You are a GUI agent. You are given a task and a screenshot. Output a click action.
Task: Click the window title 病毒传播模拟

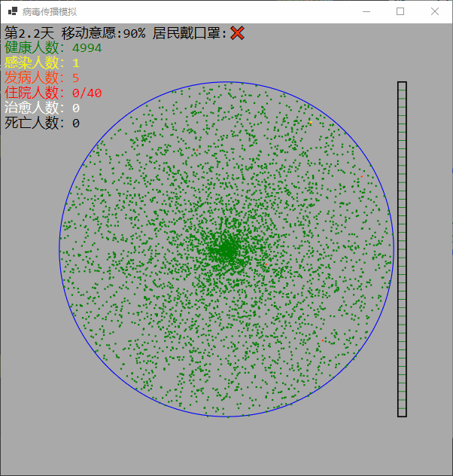coord(50,12)
